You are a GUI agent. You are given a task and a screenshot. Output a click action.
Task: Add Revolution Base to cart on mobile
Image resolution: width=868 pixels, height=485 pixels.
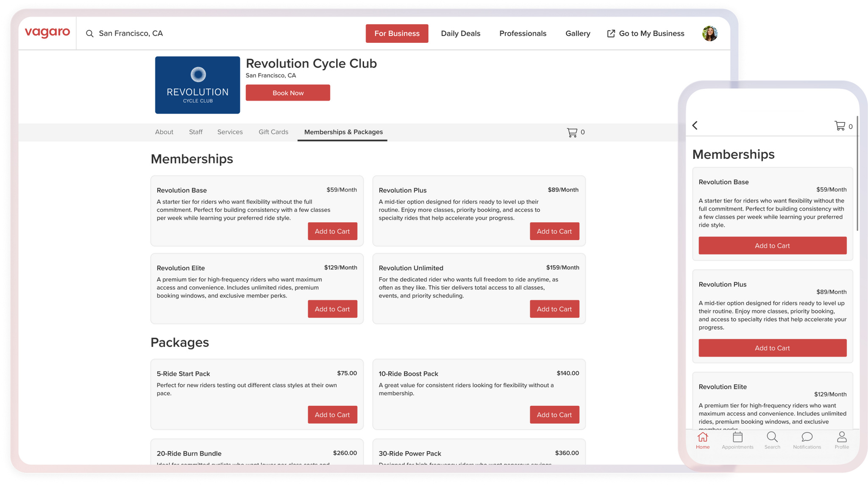tap(773, 246)
